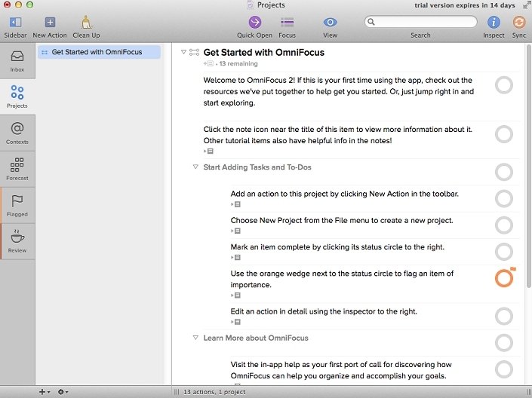Click the vertical scrollbar in outline

[529, 166]
